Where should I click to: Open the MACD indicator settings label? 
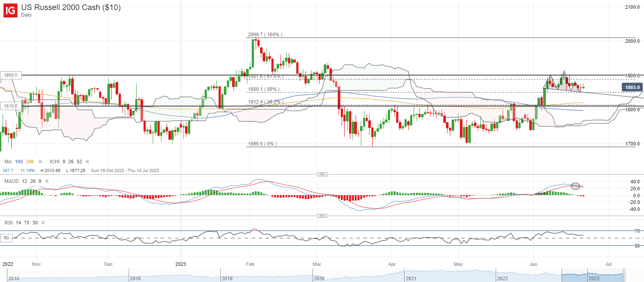pyautogui.click(x=12, y=181)
